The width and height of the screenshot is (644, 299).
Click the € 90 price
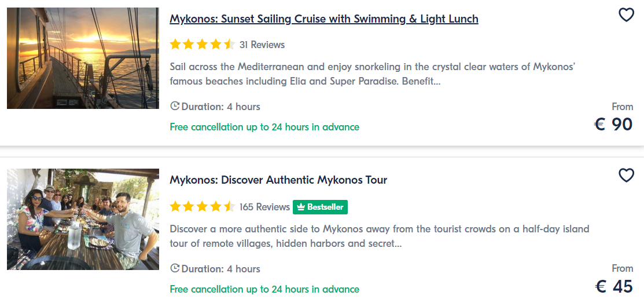[613, 124]
